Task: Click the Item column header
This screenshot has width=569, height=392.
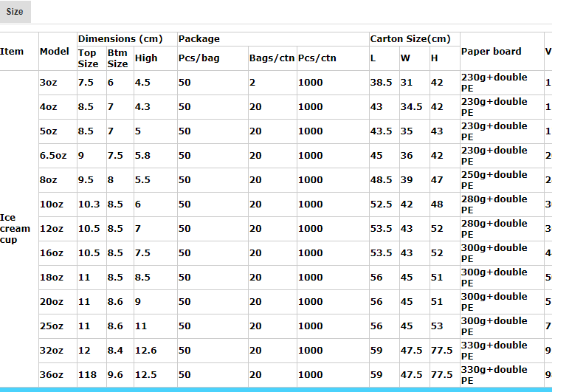Action: coord(12,52)
